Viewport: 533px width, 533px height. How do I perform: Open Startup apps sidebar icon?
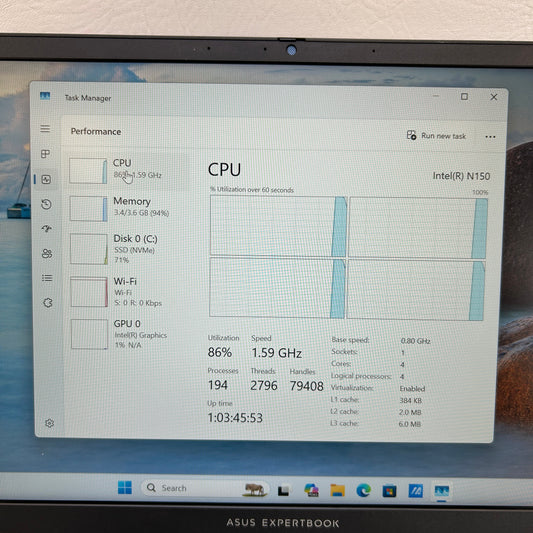(x=47, y=228)
